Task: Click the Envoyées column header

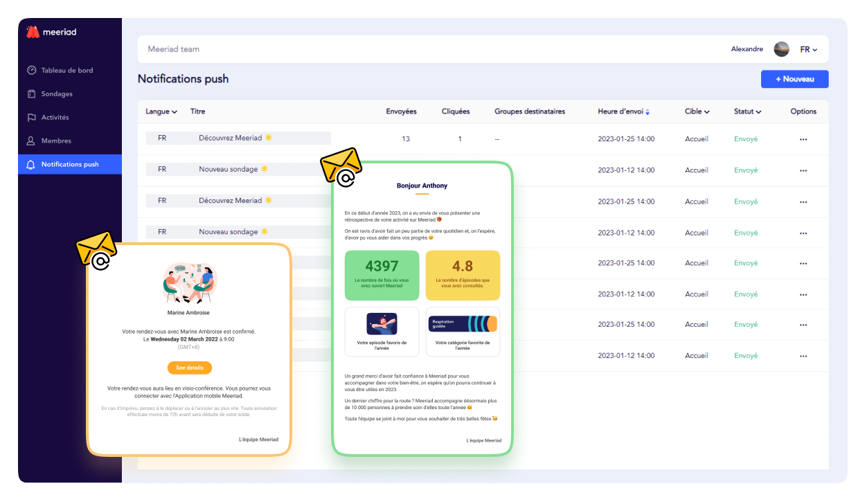Action: click(402, 111)
